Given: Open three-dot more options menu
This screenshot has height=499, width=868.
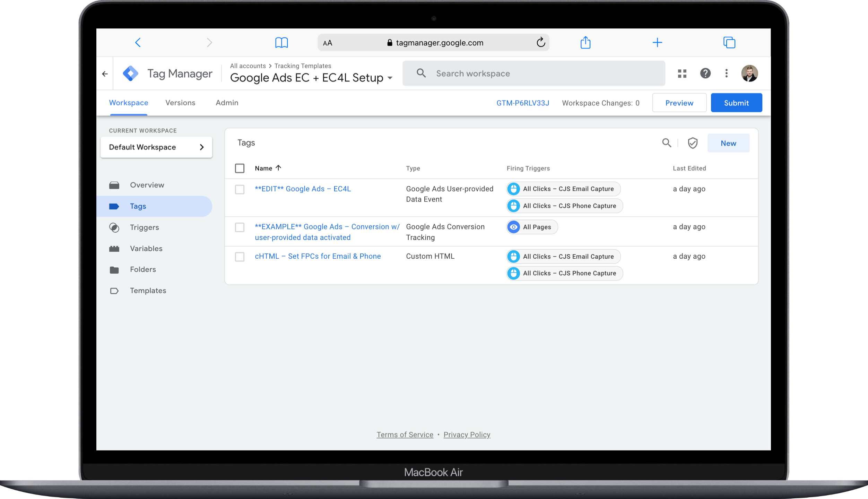Looking at the screenshot, I should point(726,74).
